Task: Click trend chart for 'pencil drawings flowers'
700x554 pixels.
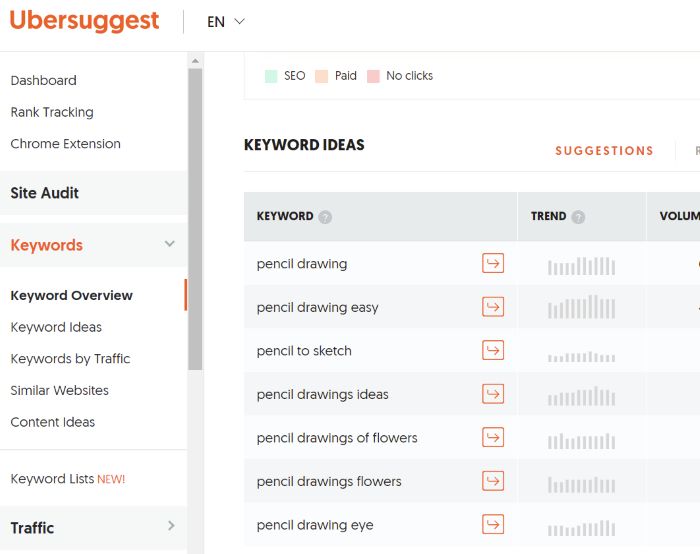Action: (581, 485)
